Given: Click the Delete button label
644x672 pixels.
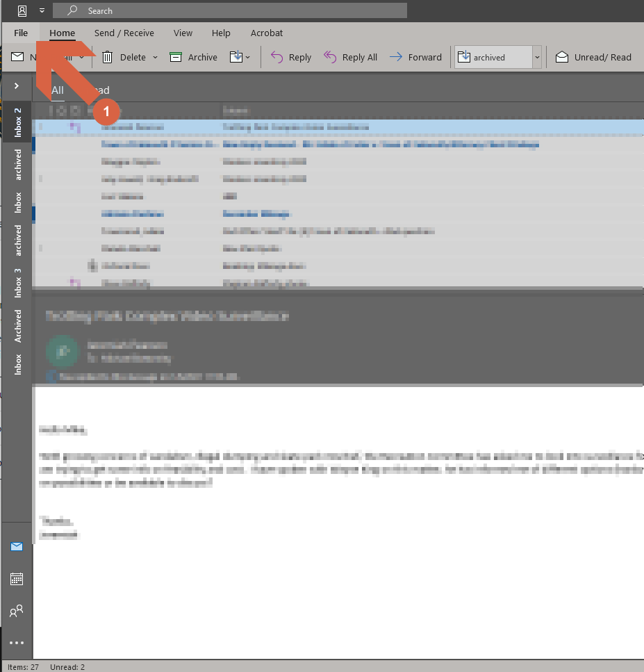Looking at the screenshot, I should 133,58.
